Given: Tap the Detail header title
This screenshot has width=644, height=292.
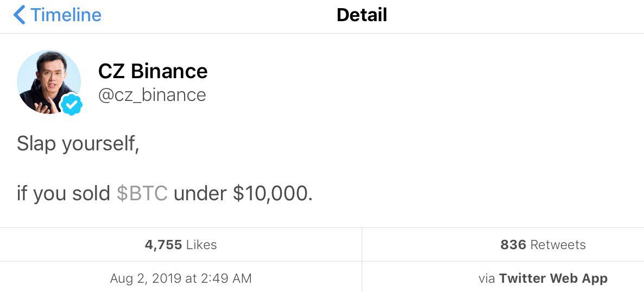Looking at the screenshot, I should (362, 15).
